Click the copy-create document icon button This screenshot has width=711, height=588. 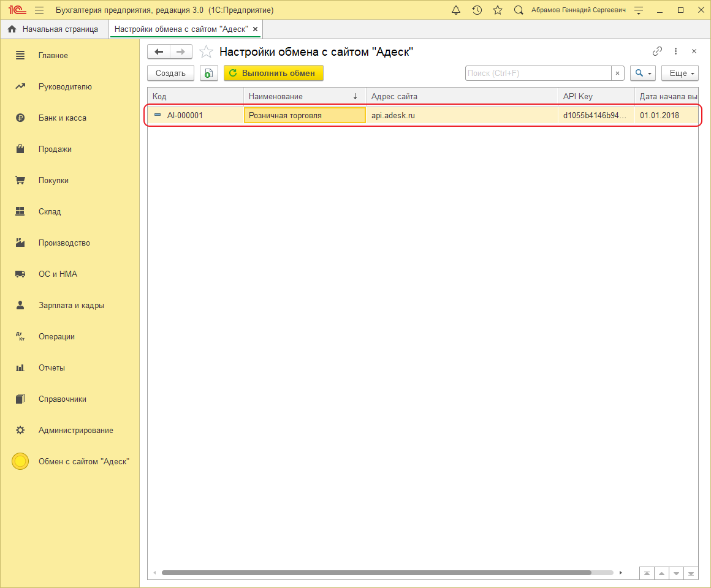208,73
